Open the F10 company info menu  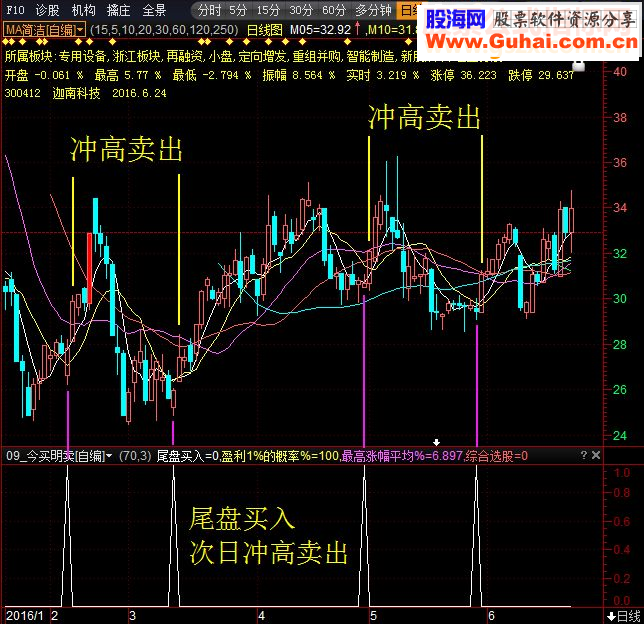click(x=15, y=10)
